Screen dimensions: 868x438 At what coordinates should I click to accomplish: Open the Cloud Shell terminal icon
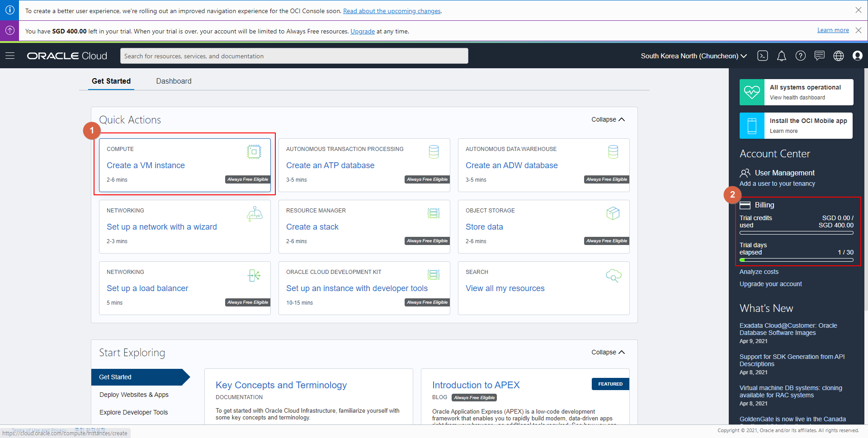(763, 56)
